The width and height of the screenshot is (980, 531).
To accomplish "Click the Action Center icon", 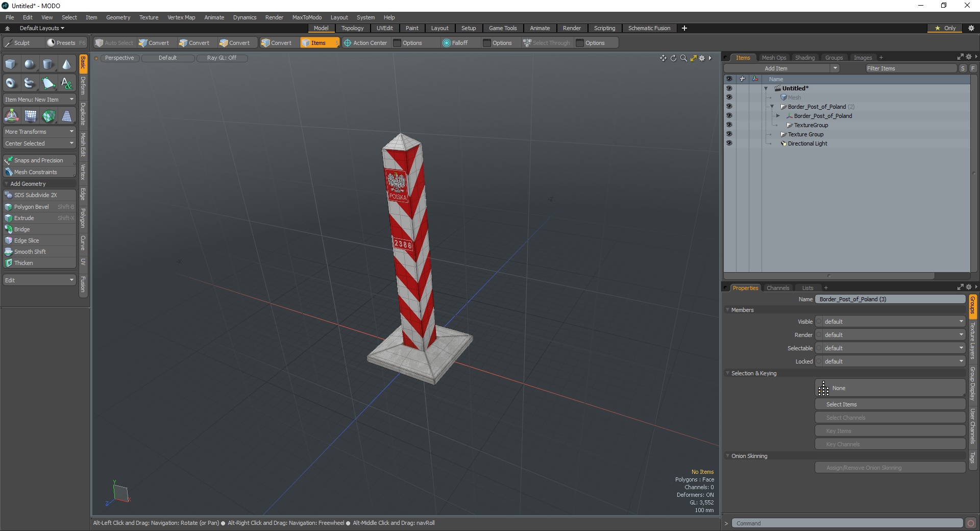I will (x=348, y=43).
